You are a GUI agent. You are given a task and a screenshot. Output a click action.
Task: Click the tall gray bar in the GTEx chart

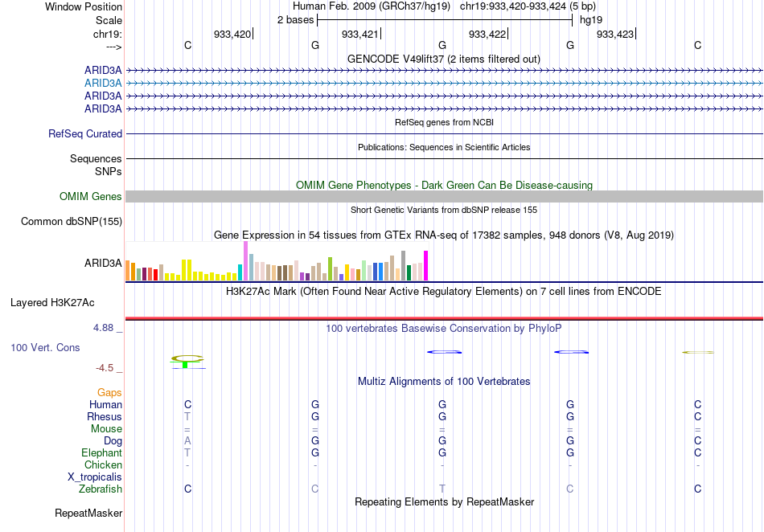(404, 266)
